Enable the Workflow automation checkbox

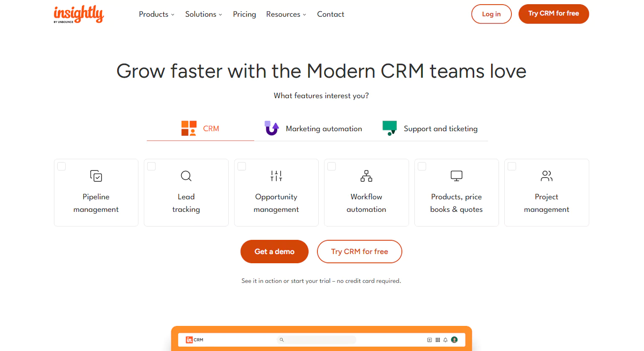coord(332,166)
